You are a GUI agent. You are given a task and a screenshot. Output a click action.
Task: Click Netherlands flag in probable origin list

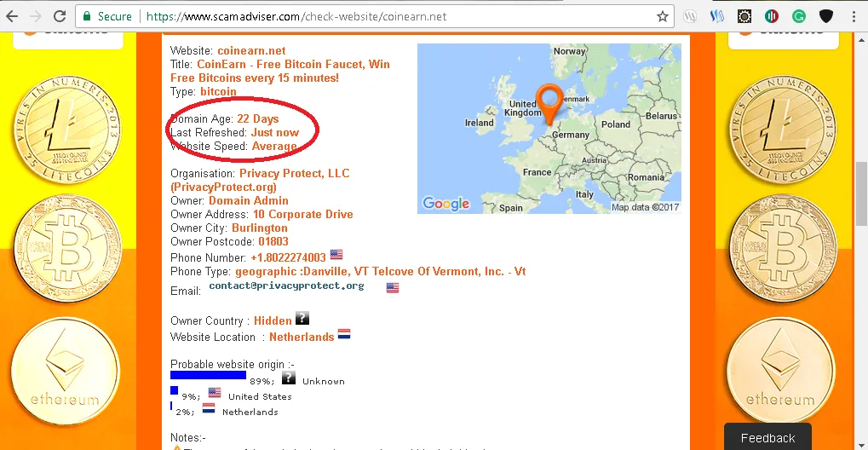tap(209, 408)
